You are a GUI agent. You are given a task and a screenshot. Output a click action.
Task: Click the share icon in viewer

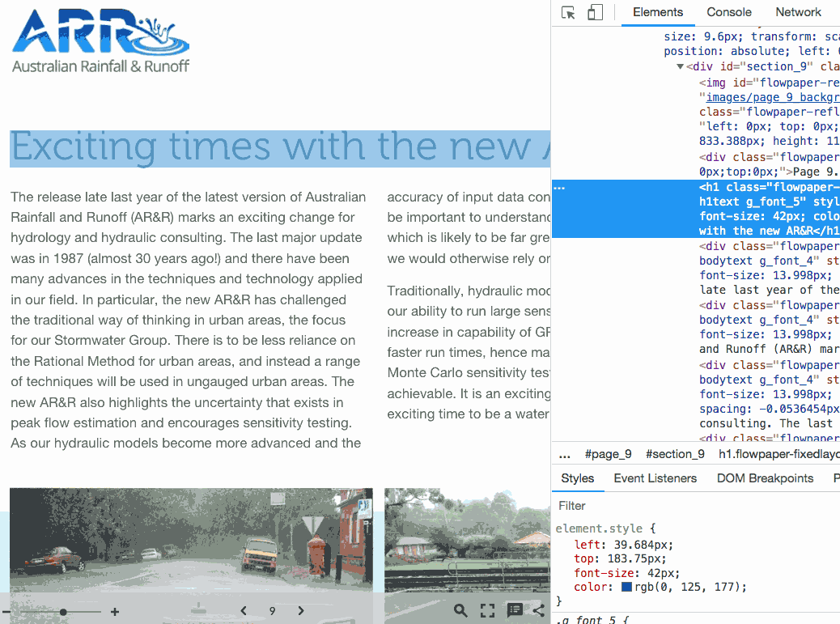(540, 610)
